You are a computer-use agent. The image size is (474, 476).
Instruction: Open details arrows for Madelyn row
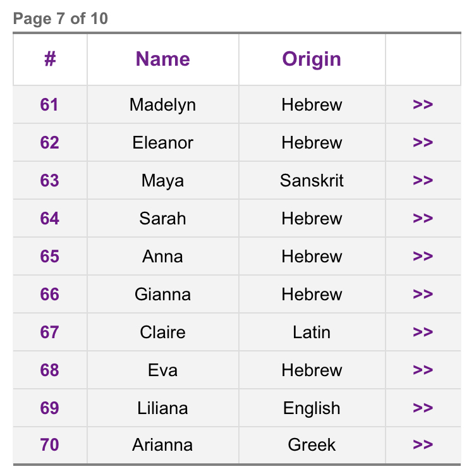[x=423, y=105]
